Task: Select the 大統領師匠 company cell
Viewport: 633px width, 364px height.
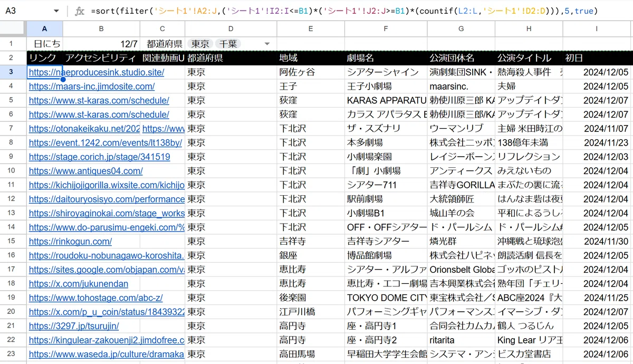Action: coord(461,199)
